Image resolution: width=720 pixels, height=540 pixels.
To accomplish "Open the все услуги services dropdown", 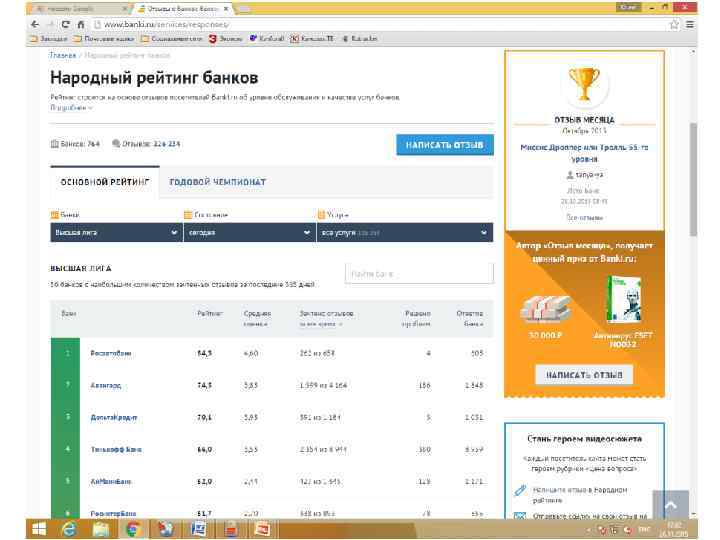I will [x=405, y=232].
